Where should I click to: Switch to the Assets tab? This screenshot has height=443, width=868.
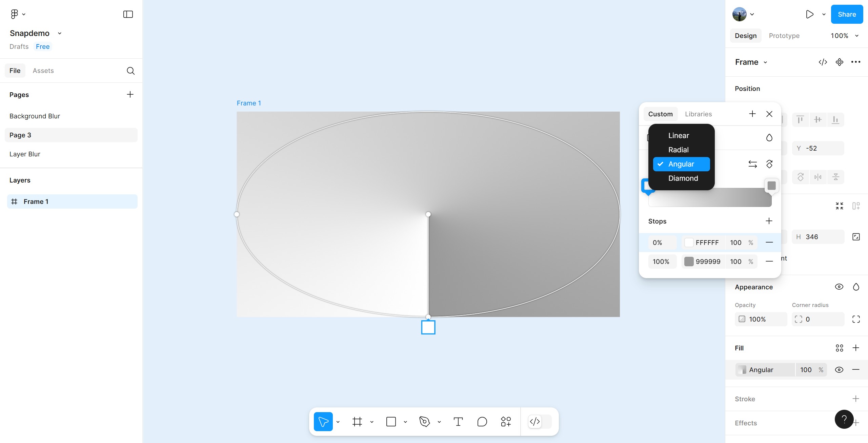43,71
